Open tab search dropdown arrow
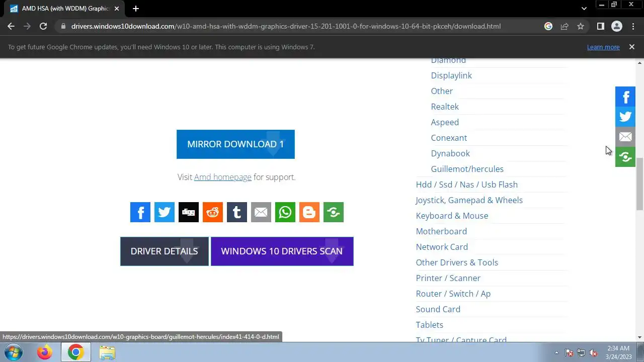Viewport: 644px width, 362px height. click(x=584, y=9)
